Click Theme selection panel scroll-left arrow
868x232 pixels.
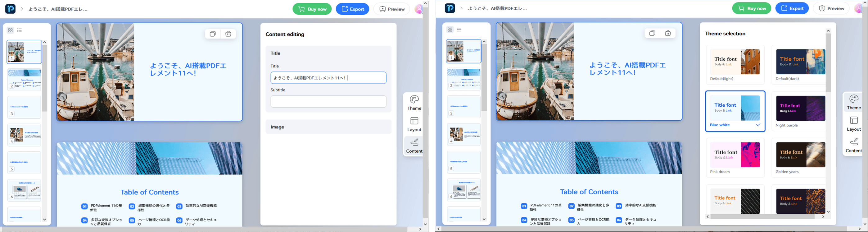coord(708,217)
